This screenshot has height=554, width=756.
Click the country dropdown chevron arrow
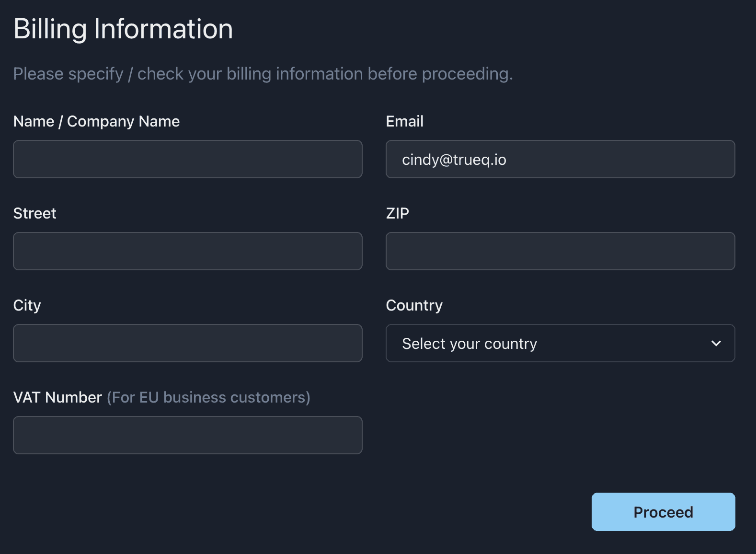coord(716,343)
